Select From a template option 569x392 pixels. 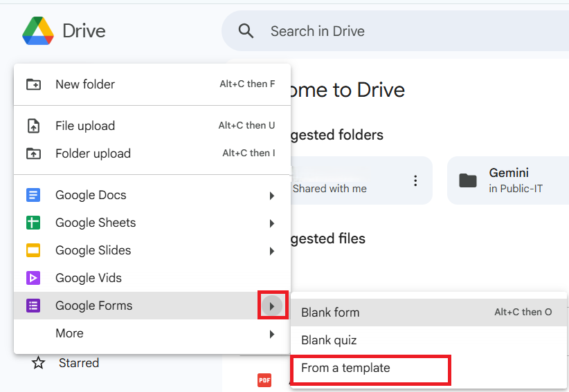346,368
